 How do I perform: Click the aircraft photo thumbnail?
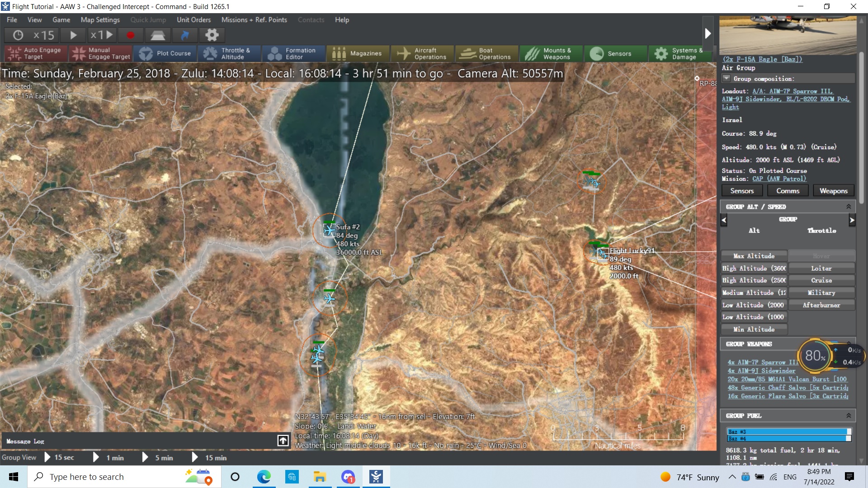pyautogui.click(x=788, y=35)
